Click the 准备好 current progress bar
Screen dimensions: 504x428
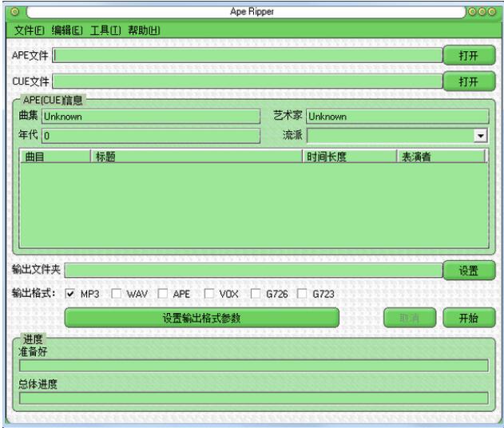(254, 366)
